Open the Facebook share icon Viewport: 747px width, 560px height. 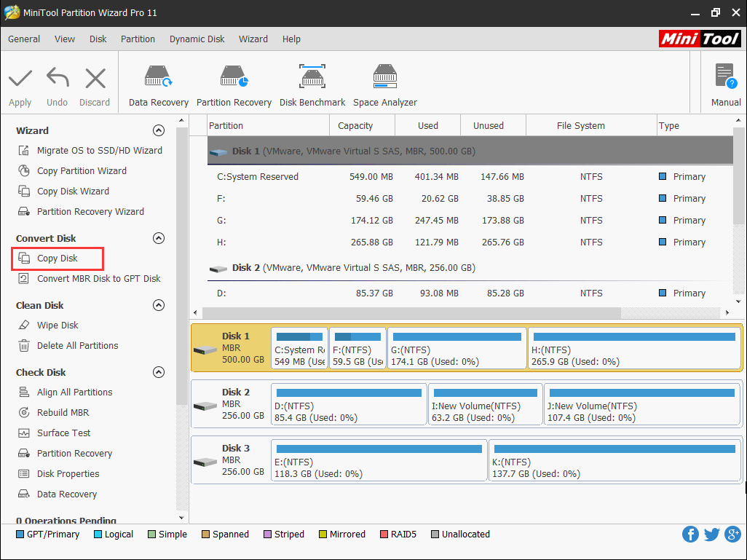click(690, 535)
